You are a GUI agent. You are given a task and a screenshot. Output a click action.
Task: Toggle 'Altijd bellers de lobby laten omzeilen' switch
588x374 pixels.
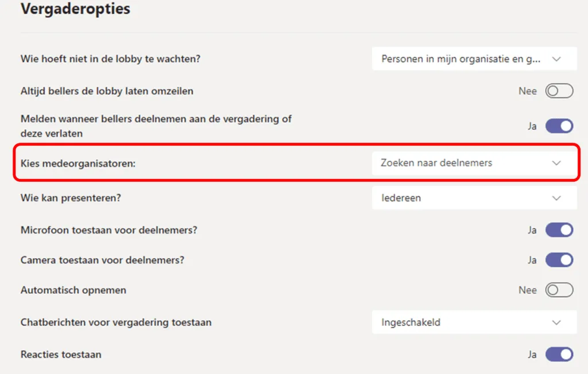coord(560,91)
